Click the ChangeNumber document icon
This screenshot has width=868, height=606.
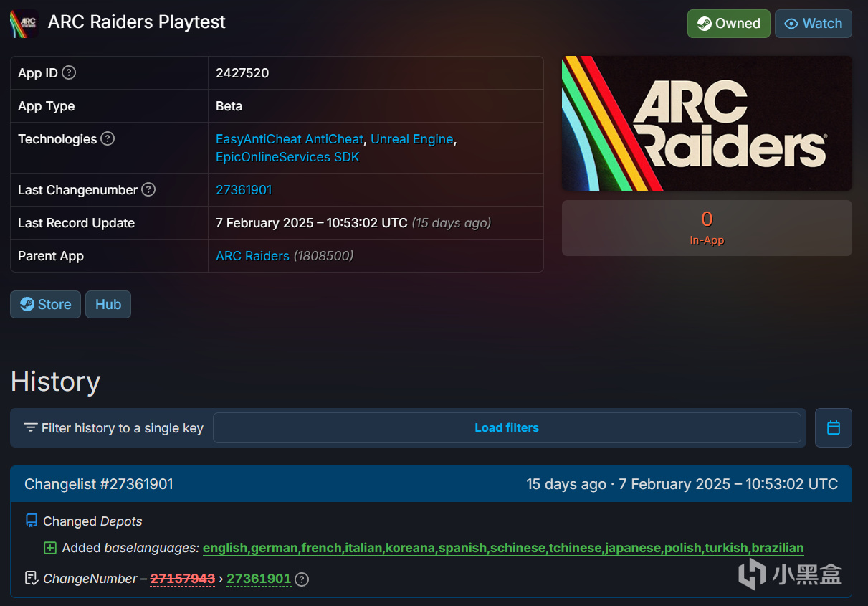[31, 578]
